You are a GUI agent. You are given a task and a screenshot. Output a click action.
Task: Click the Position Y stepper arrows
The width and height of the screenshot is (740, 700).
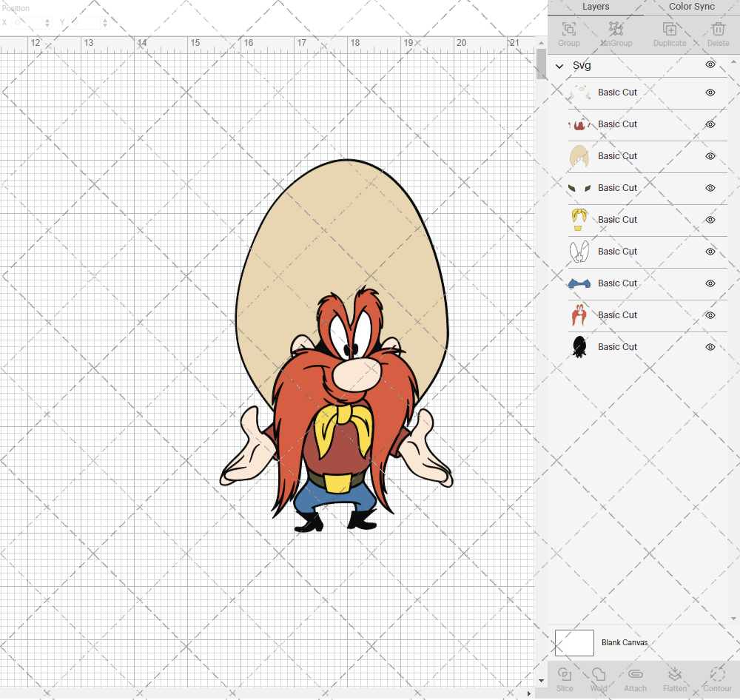105,22
